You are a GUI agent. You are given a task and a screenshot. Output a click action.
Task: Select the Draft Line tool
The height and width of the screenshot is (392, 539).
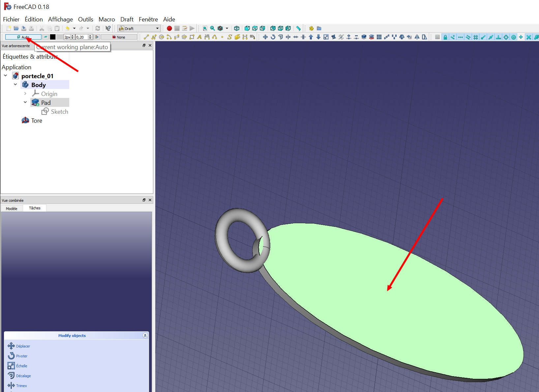click(x=146, y=37)
